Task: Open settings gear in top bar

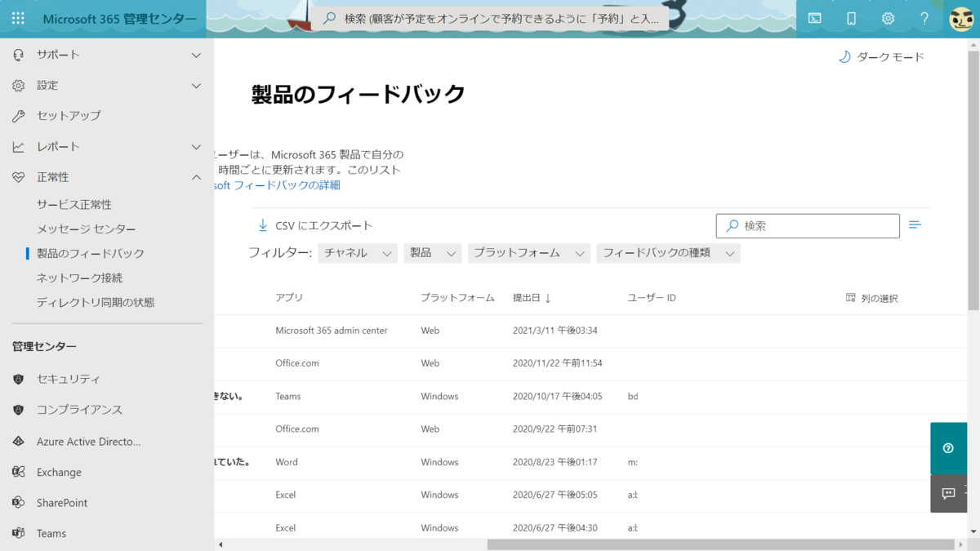Action: (x=888, y=18)
